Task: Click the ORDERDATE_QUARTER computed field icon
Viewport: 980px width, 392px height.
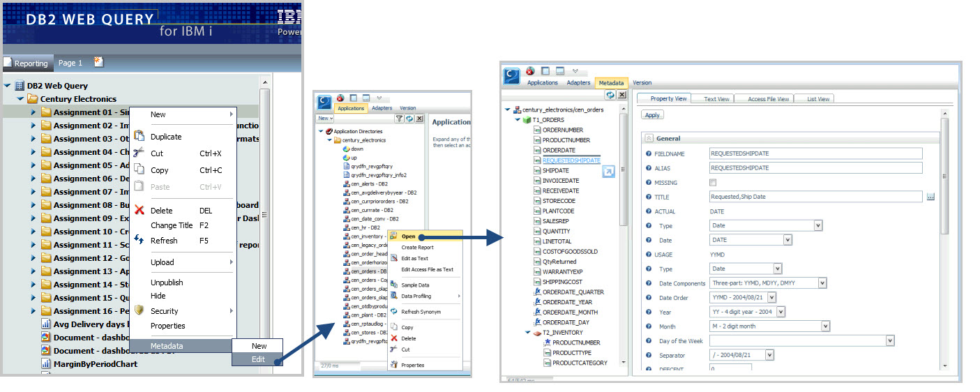Action: (x=537, y=292)
